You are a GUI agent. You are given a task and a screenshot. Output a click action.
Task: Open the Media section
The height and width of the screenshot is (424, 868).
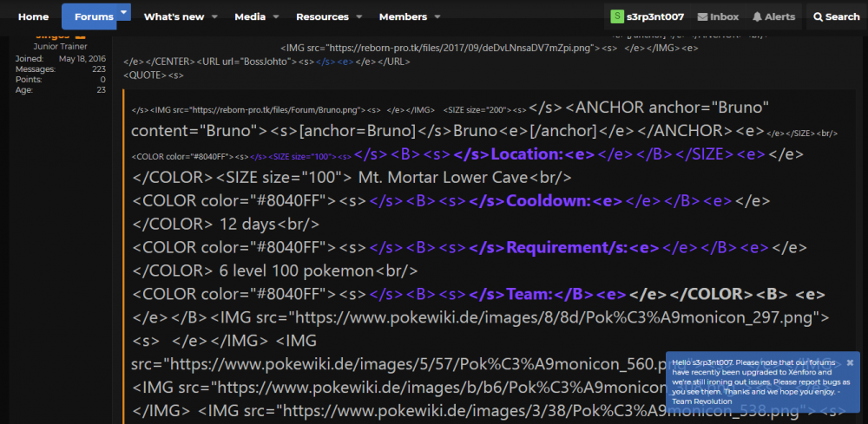[251, 16]
